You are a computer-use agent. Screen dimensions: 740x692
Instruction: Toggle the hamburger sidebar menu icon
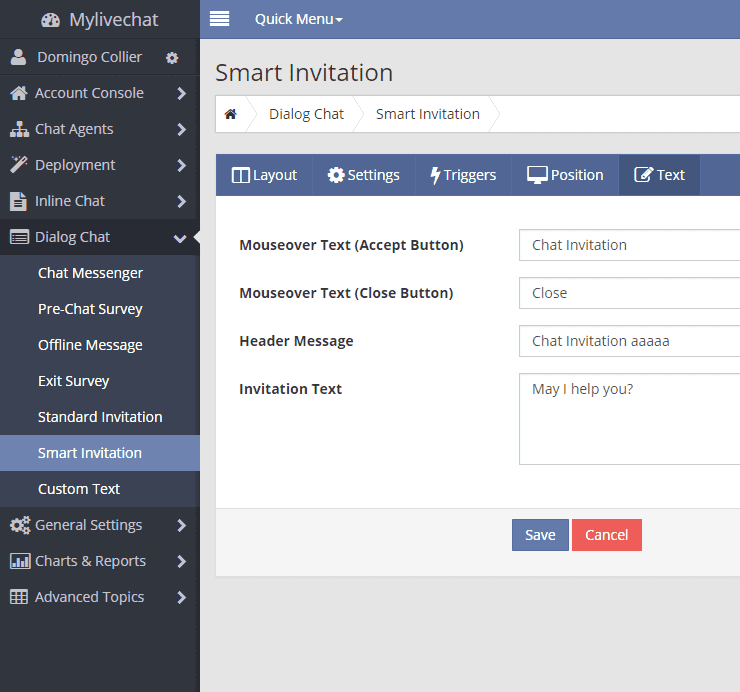(219, 19)
